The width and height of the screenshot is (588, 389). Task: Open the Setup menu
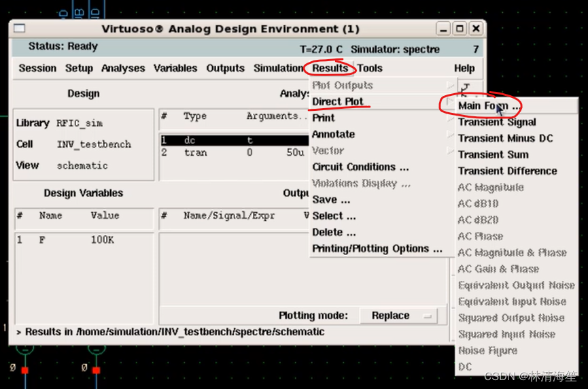pyautogui.click(x=79, y=68)
